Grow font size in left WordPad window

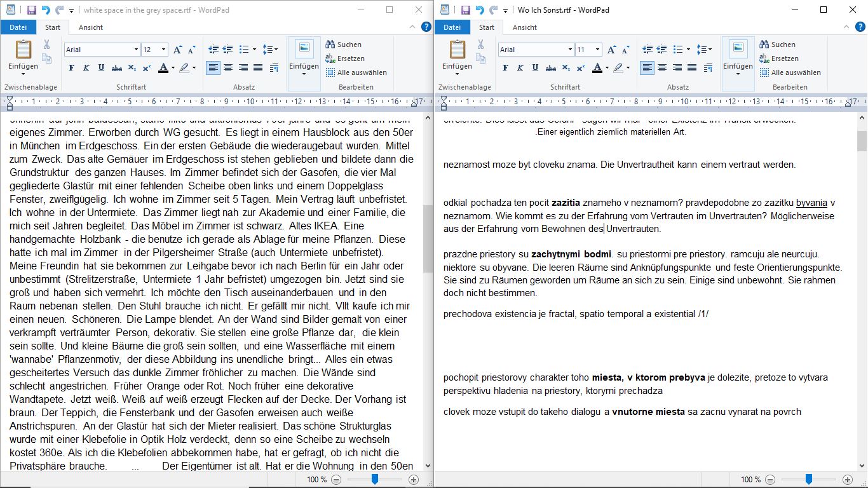[177, 50]
